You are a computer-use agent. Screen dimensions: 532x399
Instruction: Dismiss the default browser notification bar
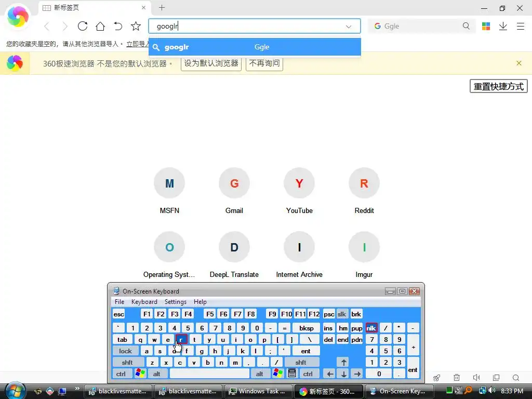coord(519,63)
